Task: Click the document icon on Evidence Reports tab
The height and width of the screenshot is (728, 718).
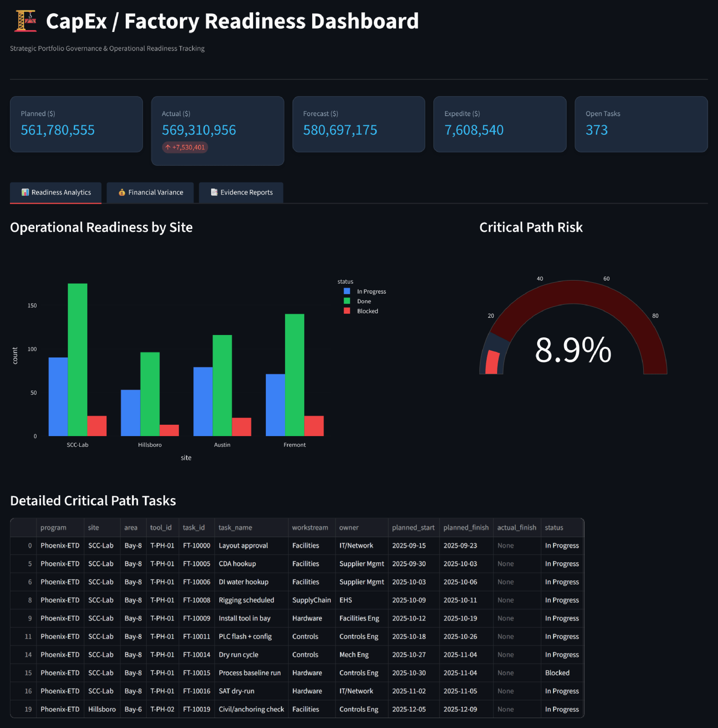Action: pyautogui.click(x=214, y=192)
